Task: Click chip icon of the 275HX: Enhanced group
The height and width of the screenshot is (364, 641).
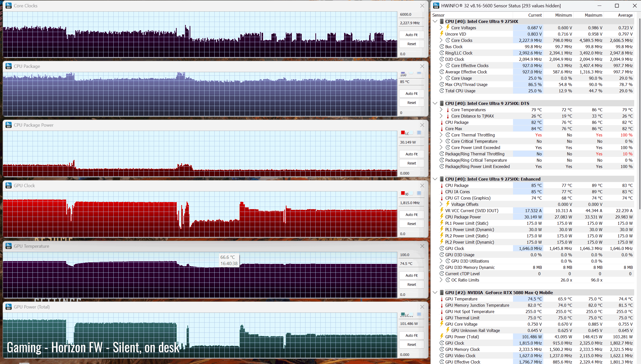Action: (x=442, y=179)
